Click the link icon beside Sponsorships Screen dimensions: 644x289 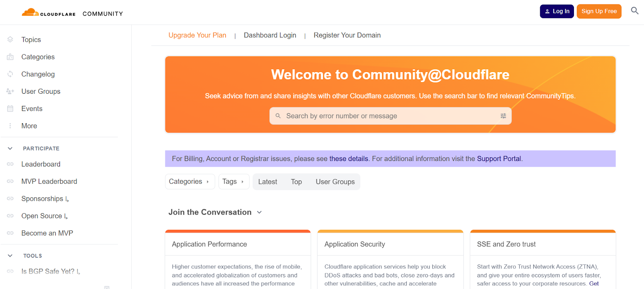pos(10,199)
